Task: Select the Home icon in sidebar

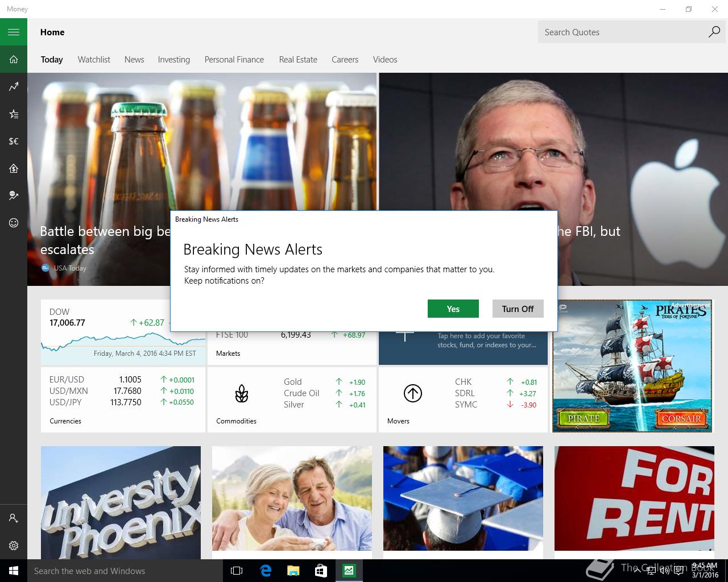Action: pos(14,59)
